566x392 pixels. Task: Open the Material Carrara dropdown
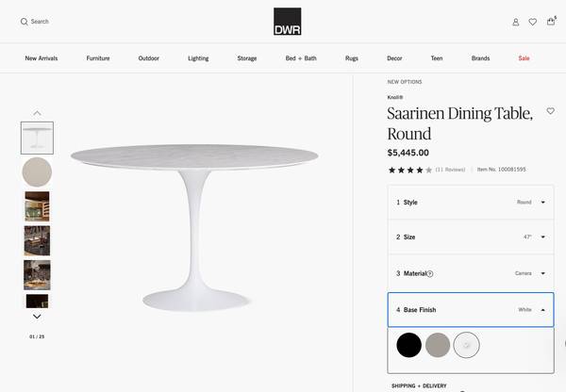[543, 273]
